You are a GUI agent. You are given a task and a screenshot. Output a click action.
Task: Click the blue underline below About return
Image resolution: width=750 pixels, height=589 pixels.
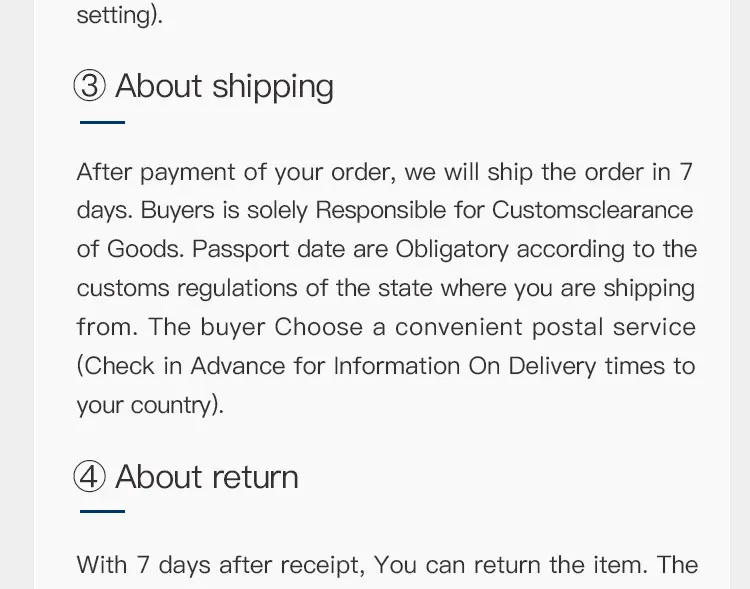pos(102,511)
